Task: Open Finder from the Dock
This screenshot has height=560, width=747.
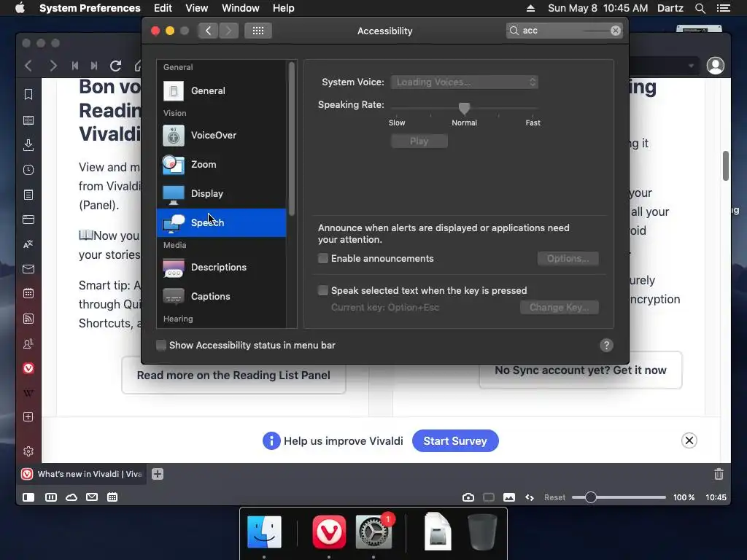Action: [x=264, y=532]
